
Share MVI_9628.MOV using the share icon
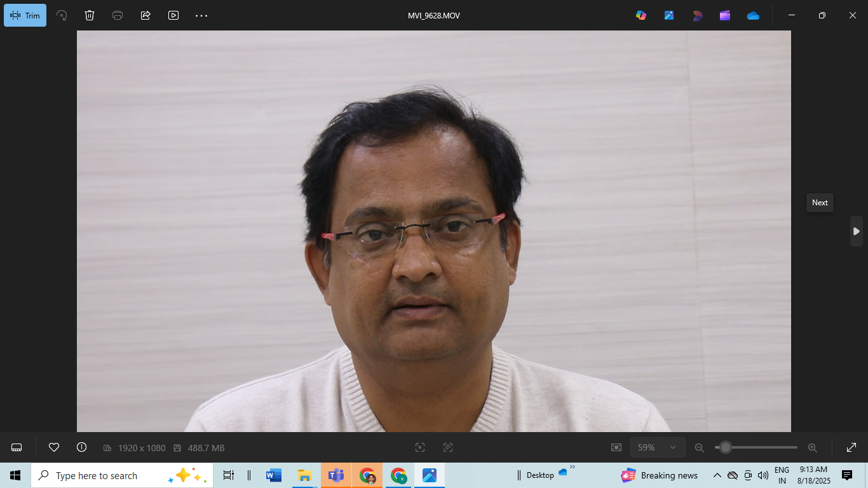[x=146, y=15]
